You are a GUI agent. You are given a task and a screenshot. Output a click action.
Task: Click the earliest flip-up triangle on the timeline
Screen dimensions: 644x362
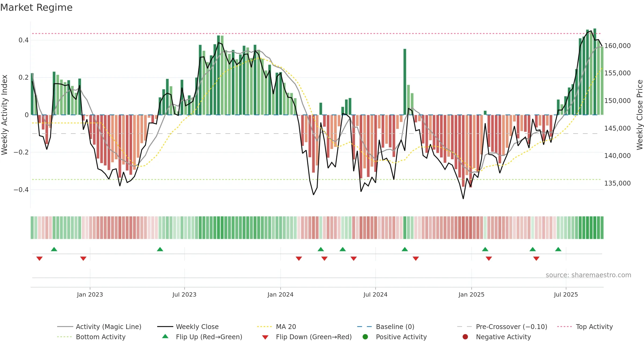pyautogui.click(x=54, y=249)
